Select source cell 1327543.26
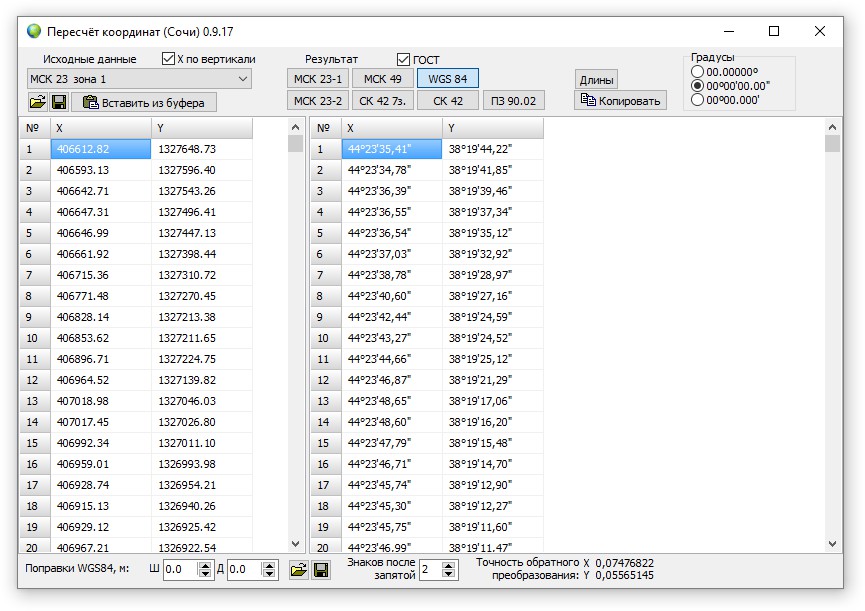 (202, 191)
